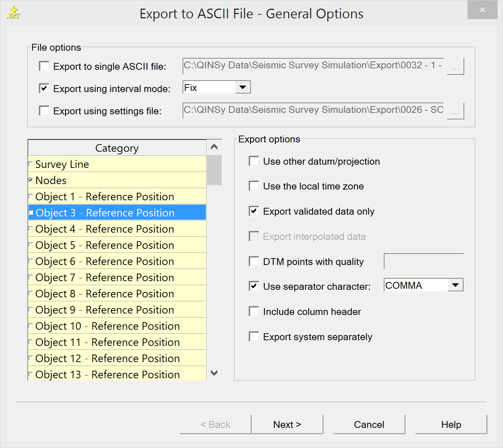503x448 pixels.
Task: Select Object 5 - Reference Position row
Action: (x=105, y=245)
